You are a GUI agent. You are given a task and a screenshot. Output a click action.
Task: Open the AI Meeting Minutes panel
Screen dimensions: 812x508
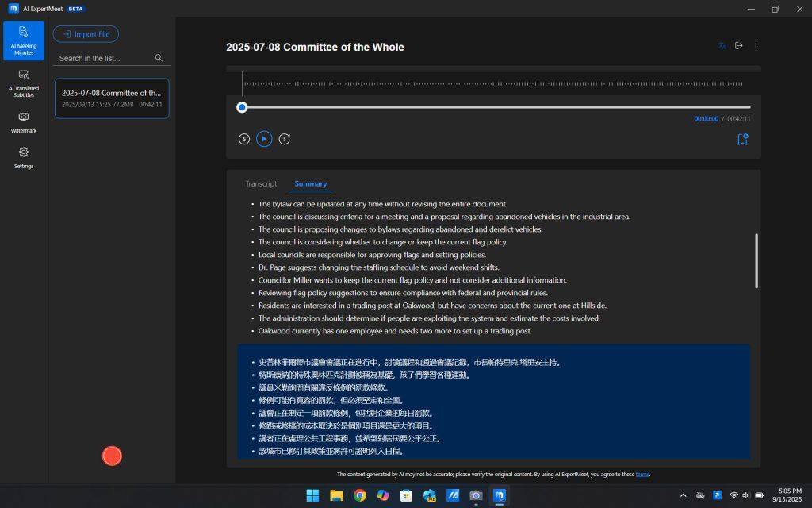point(24,40)
